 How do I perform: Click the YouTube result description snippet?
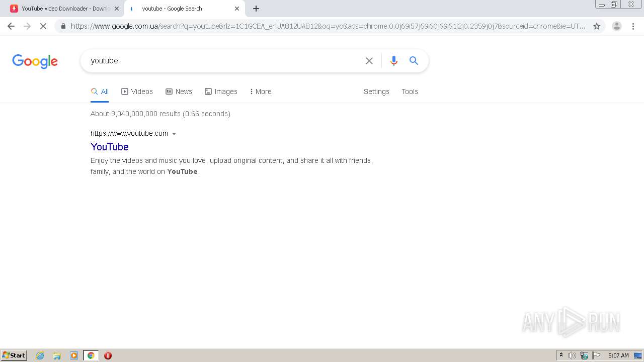click(231, 166)
